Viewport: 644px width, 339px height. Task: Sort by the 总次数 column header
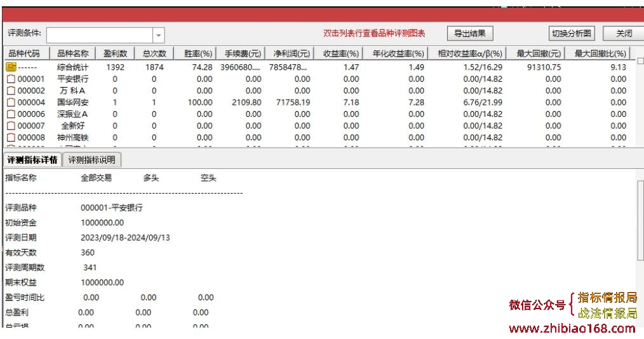point(154,53)
